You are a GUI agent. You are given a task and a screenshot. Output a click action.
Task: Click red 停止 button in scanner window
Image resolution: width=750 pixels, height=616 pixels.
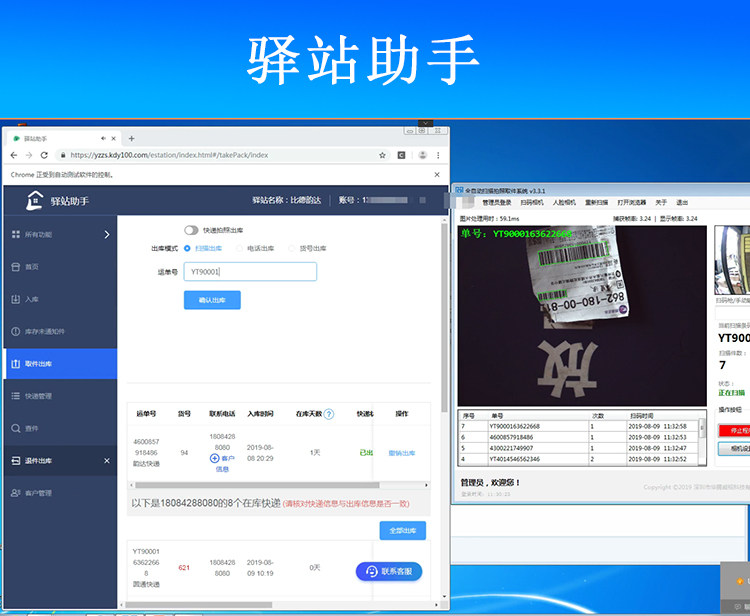(734, 430)
